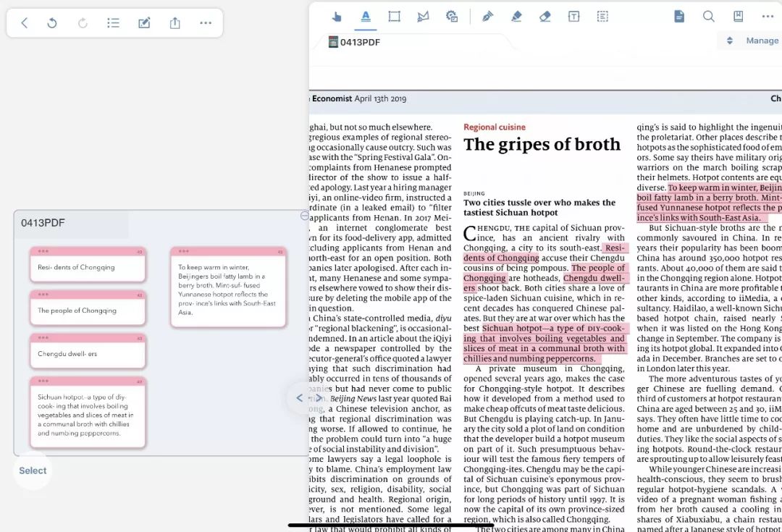Click the 'Regional cuisine' section label
782x532 pixels.
(495, 127)
